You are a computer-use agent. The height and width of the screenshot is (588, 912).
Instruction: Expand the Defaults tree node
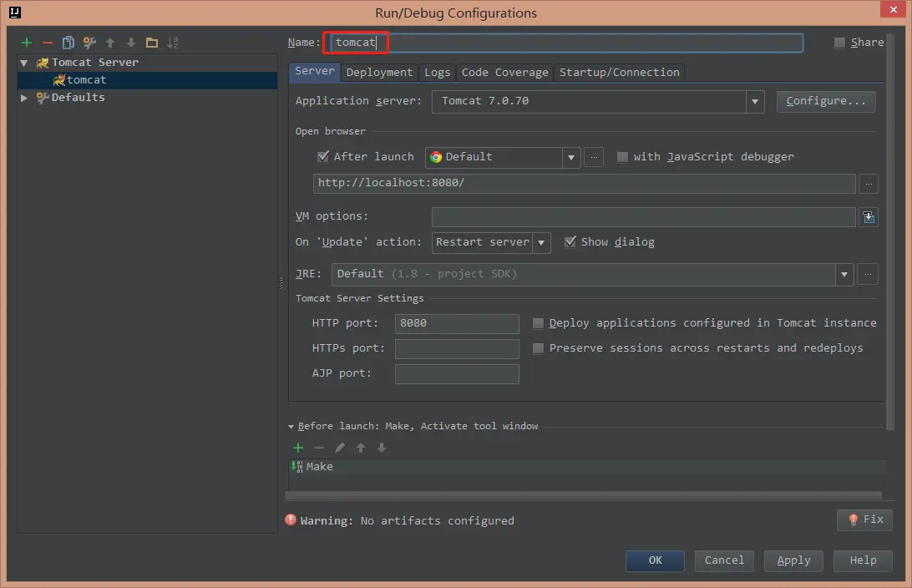pos(24,98)
